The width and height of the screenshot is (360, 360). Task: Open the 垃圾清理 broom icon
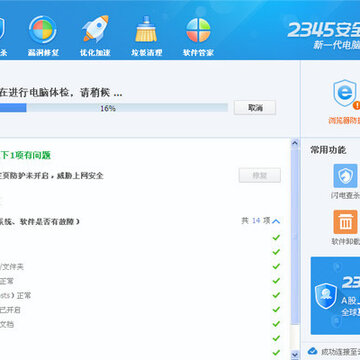point(146,29)
